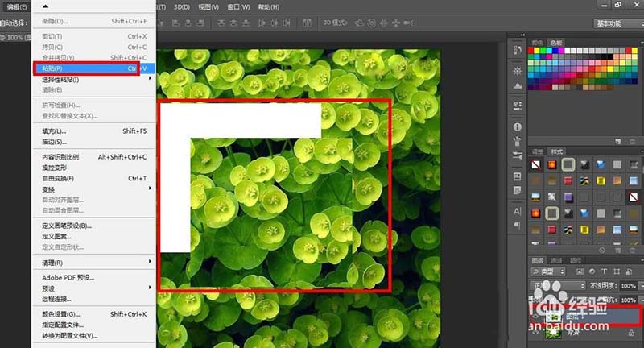Click the Opacity 100% field
This screenshot has height=348, width=644.
point(627,286)
